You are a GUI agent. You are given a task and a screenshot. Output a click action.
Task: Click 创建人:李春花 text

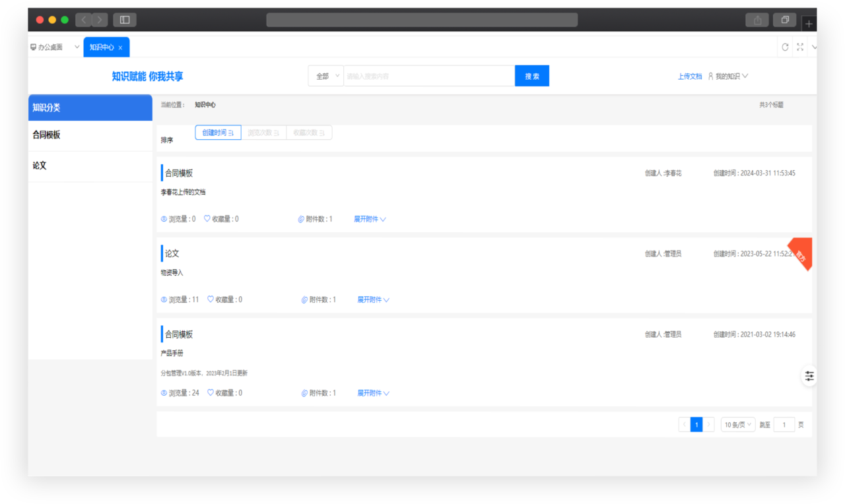tap(663, 173)
